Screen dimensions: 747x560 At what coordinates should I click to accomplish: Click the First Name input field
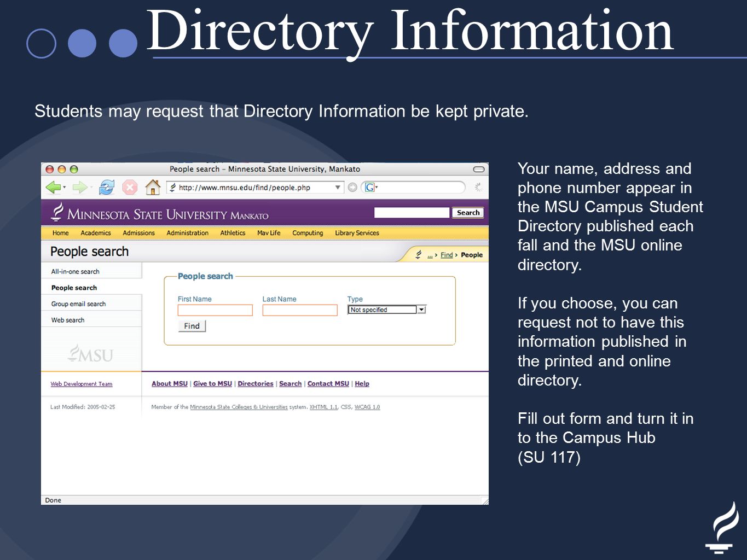pos(215,310)
